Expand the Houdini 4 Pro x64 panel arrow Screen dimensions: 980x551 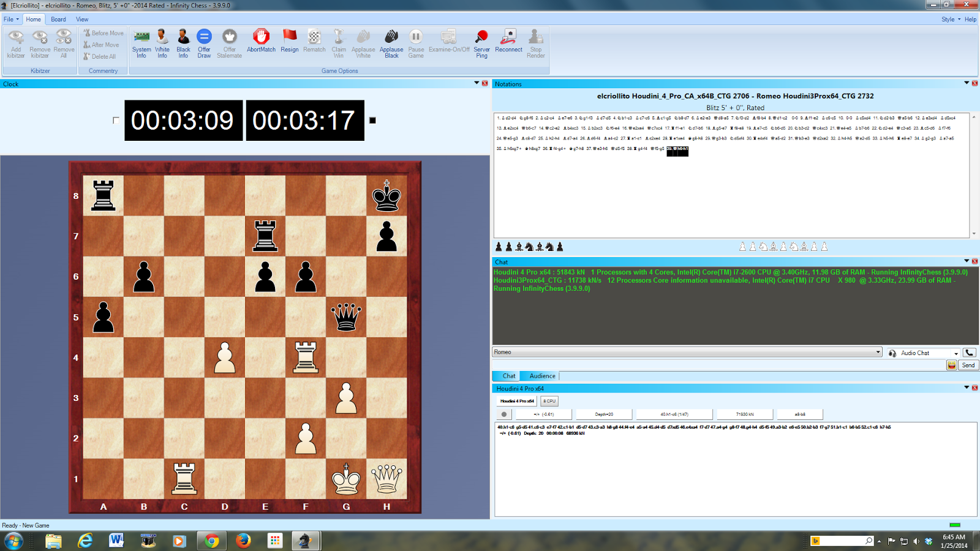[967, 388]
